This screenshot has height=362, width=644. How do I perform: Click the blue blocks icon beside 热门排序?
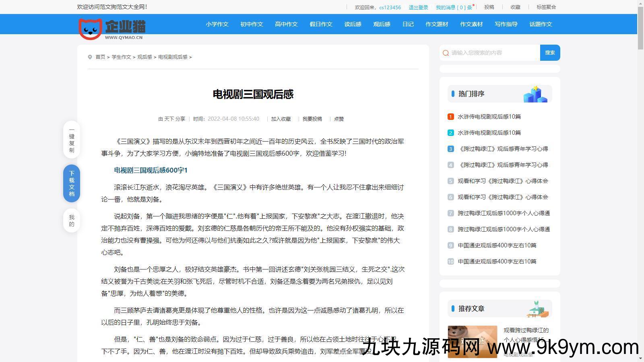pos(535,94)
